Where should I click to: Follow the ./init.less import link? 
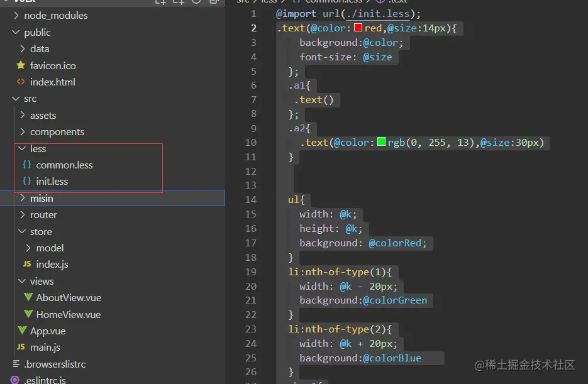pos(378,14)
